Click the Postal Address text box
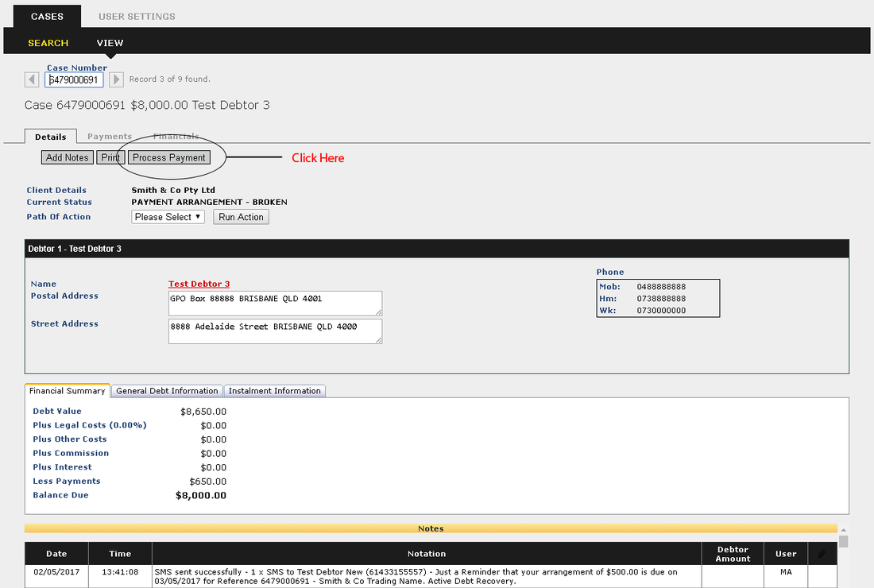 pos(276,304)
